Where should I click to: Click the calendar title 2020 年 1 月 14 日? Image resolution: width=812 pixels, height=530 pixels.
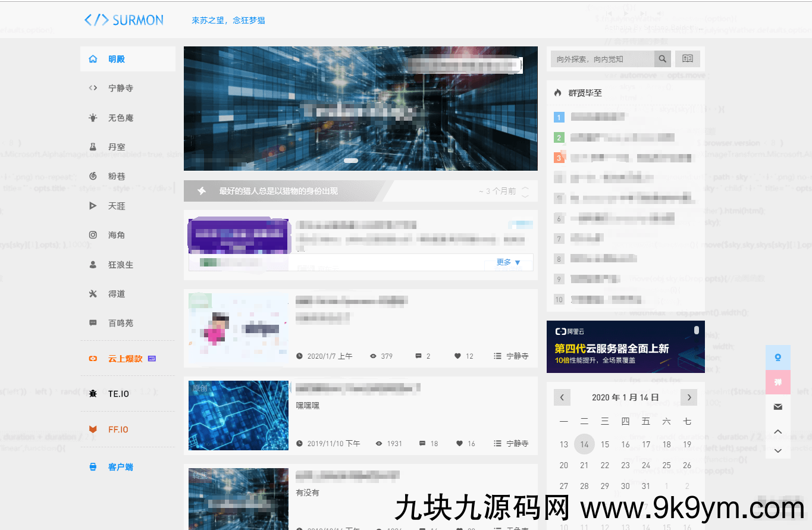[x=625, y=397]
